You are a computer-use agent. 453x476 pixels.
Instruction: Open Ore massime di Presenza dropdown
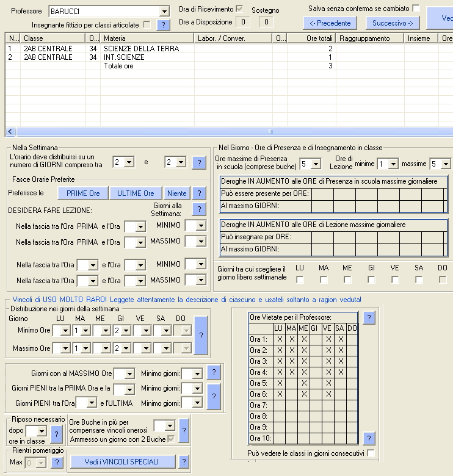(x=316, y=164)
